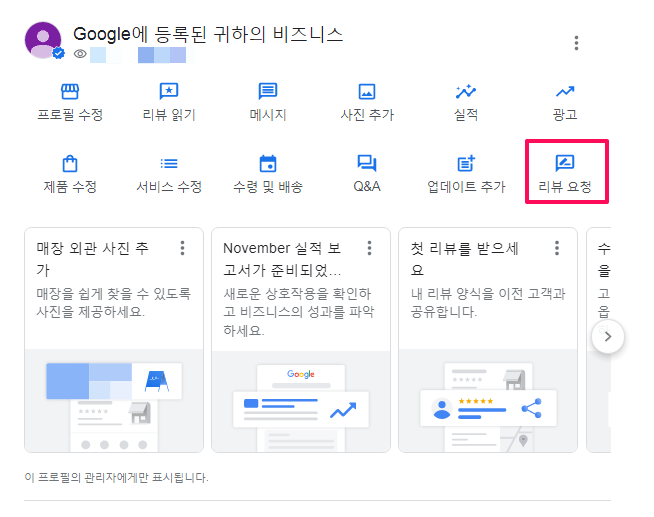View 실적 sparkle chart icon
The image size is (654, 517).
coord(466,91)
